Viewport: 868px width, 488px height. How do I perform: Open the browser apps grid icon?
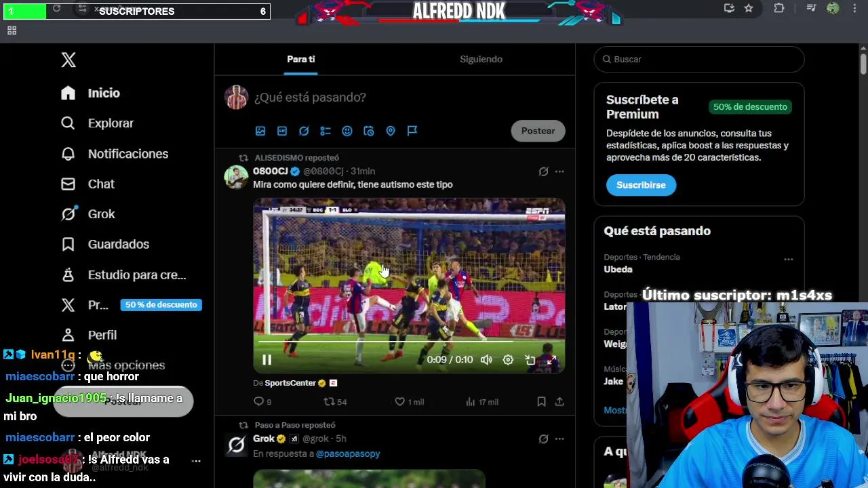[x=12, y=30]
